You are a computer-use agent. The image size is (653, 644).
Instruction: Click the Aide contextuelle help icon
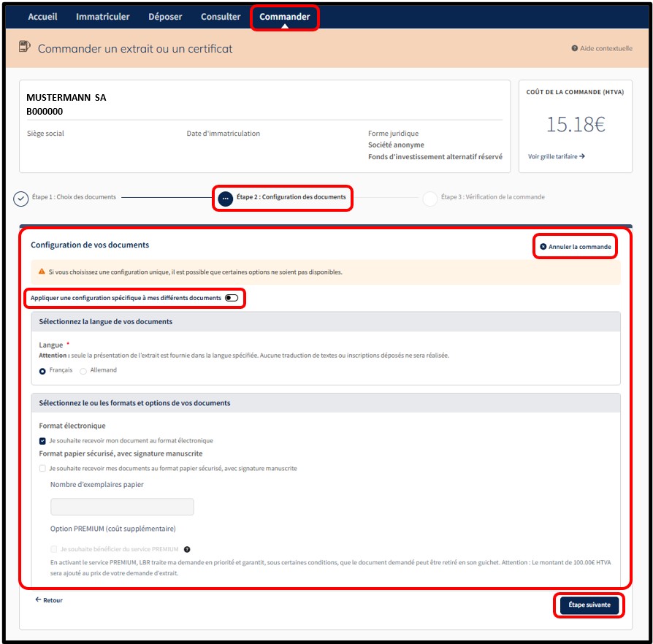(575, 48)
